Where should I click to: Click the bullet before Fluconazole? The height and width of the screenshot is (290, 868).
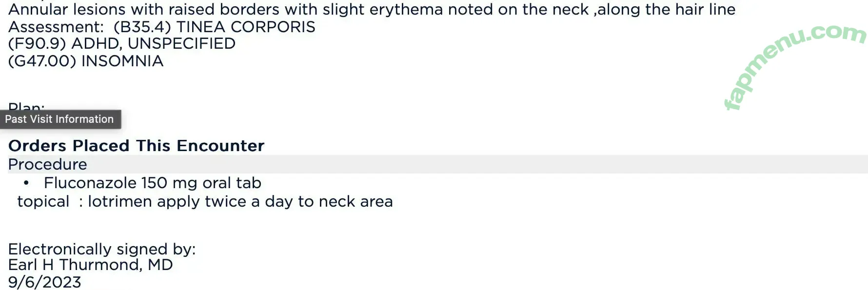26,183
